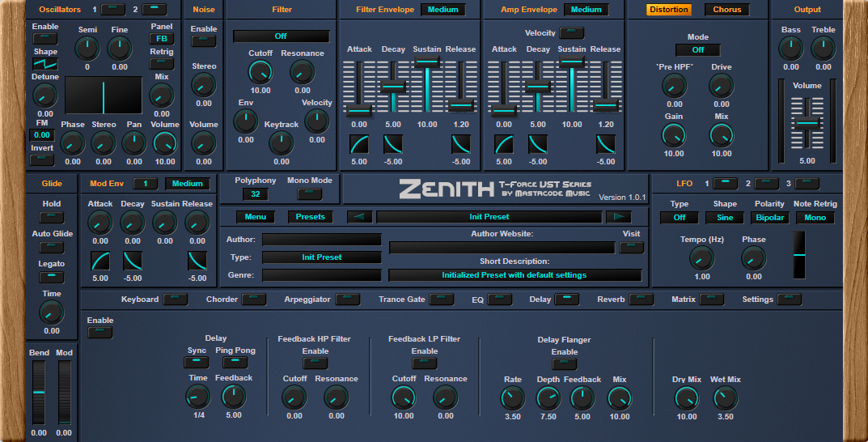Click the Amp Envelope release curve icon

(606, 144)
